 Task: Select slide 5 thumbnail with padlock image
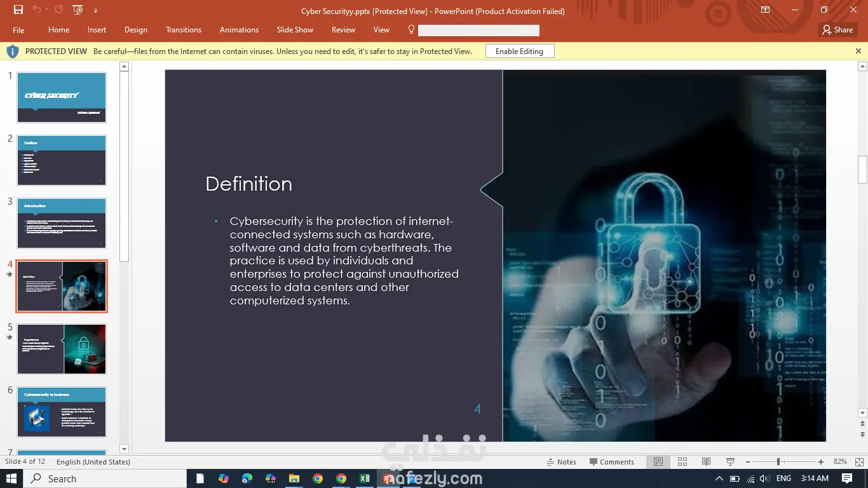(62, 349)
